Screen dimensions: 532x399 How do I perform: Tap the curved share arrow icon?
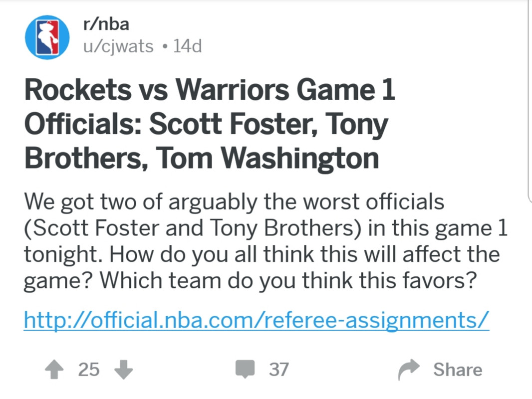point(409,369)
